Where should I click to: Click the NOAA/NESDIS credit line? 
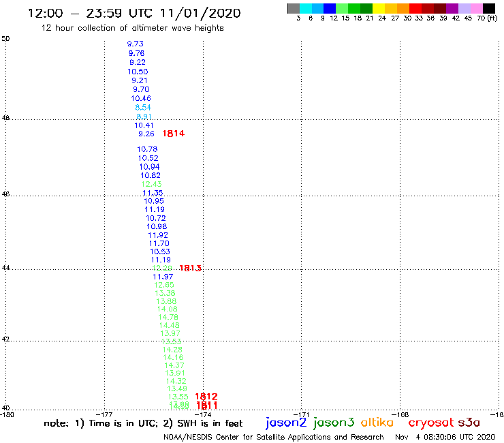274,438
